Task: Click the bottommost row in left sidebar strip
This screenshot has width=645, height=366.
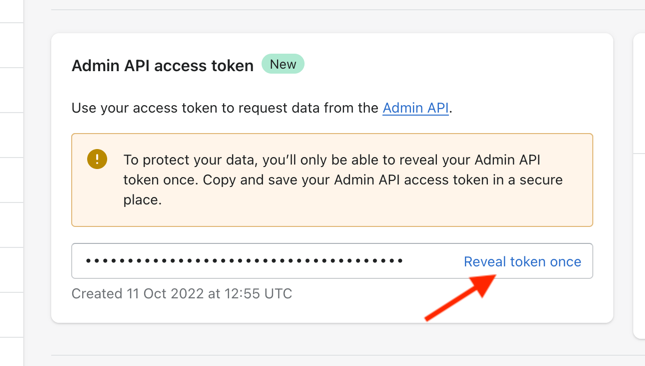Action: [12, 352]
